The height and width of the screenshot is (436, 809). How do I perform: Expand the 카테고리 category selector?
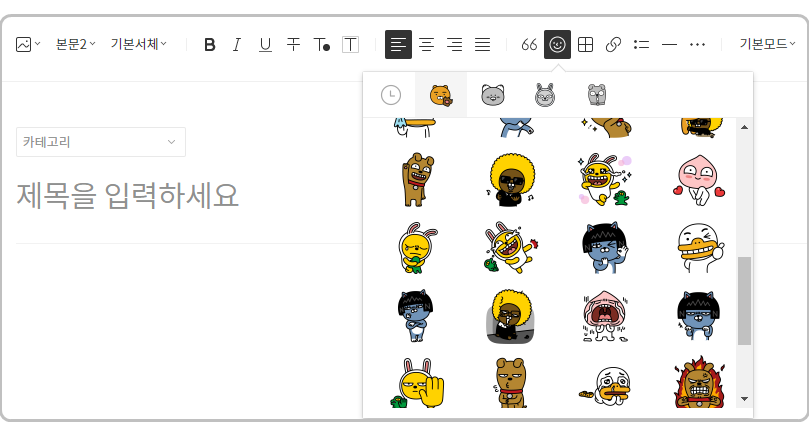101,142
